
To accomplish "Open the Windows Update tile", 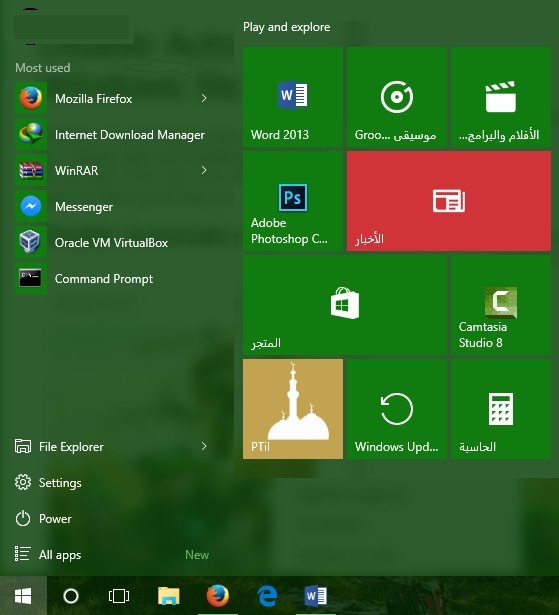I will pos(397,409).
